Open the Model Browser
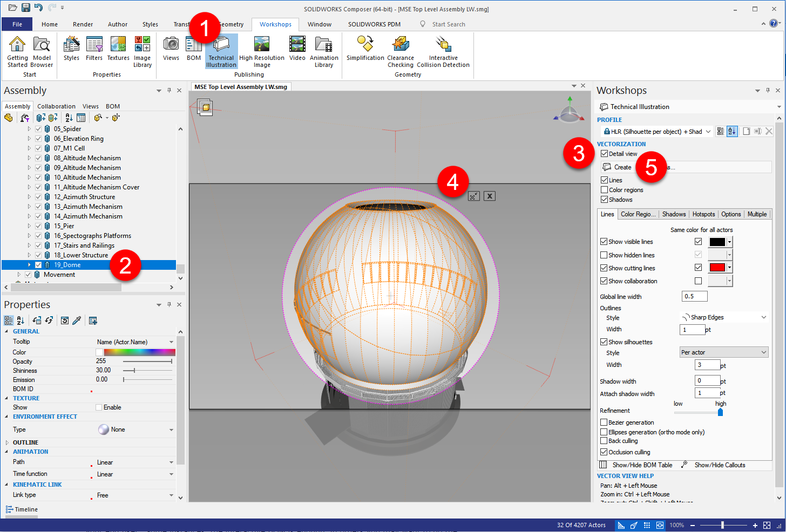Screen dimensions: 786x532 coord(42,51)
